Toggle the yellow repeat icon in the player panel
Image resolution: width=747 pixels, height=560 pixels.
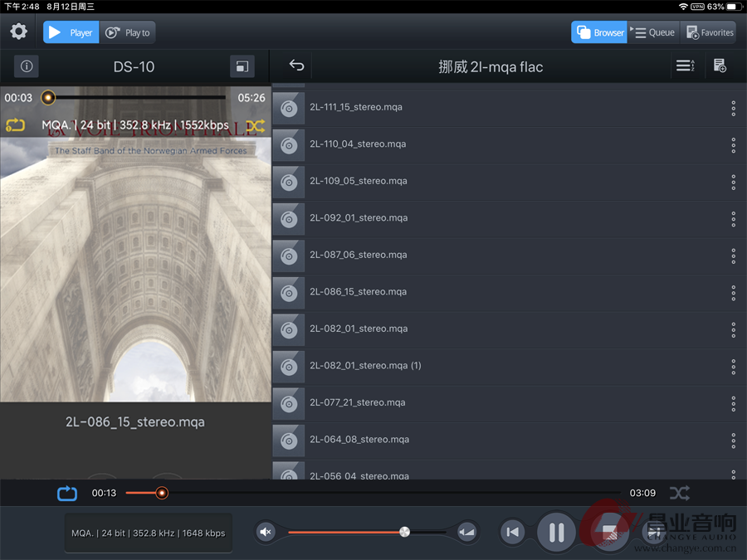click(15, 124)
